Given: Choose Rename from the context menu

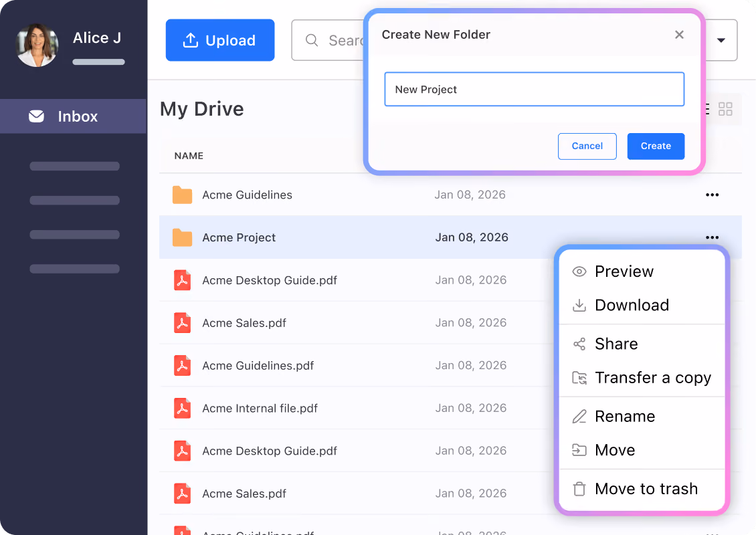Looking at the screenshot, I should (x=642, y=416).
